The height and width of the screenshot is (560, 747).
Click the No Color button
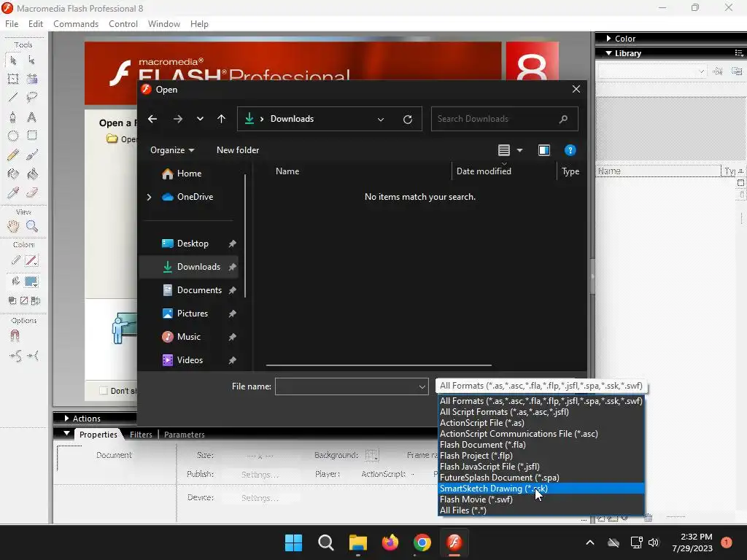24,300
